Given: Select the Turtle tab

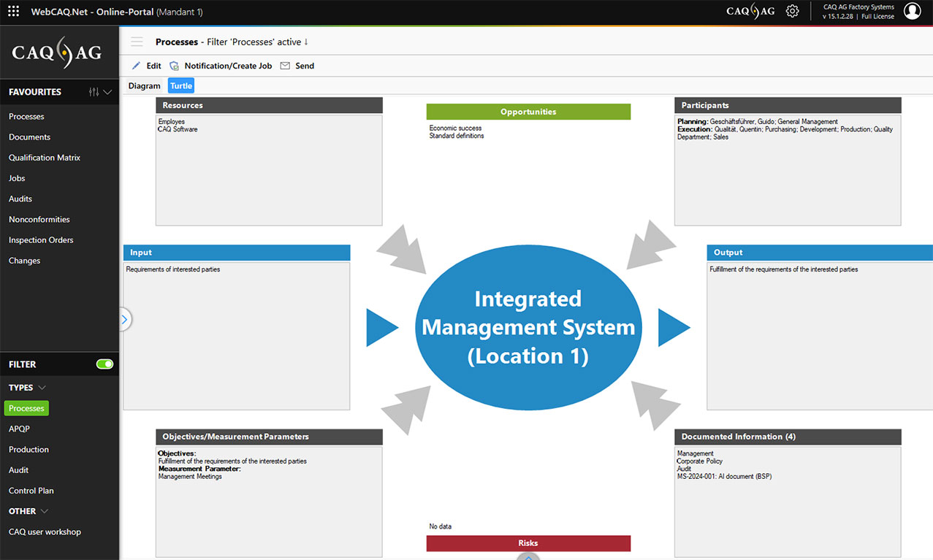Looking at the screenshot, I should click(x=181, y=85).
